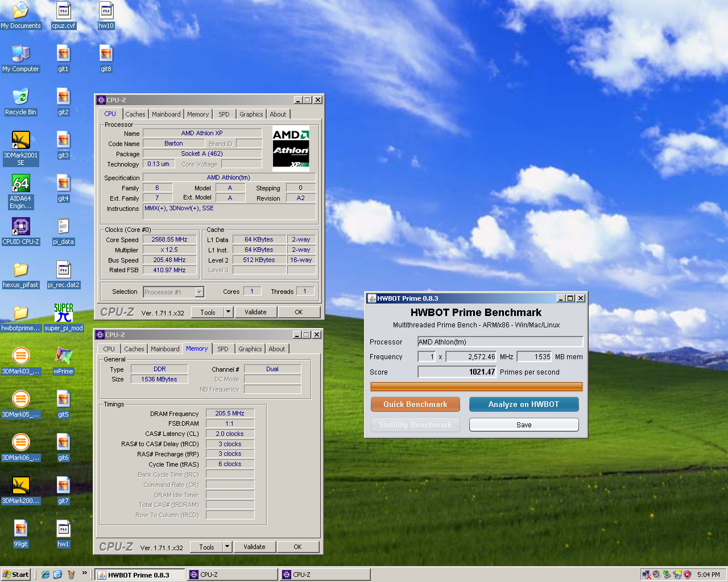728x582 pixels.
Task: Open the hexus_pifast folder icon
Action: 20,275
